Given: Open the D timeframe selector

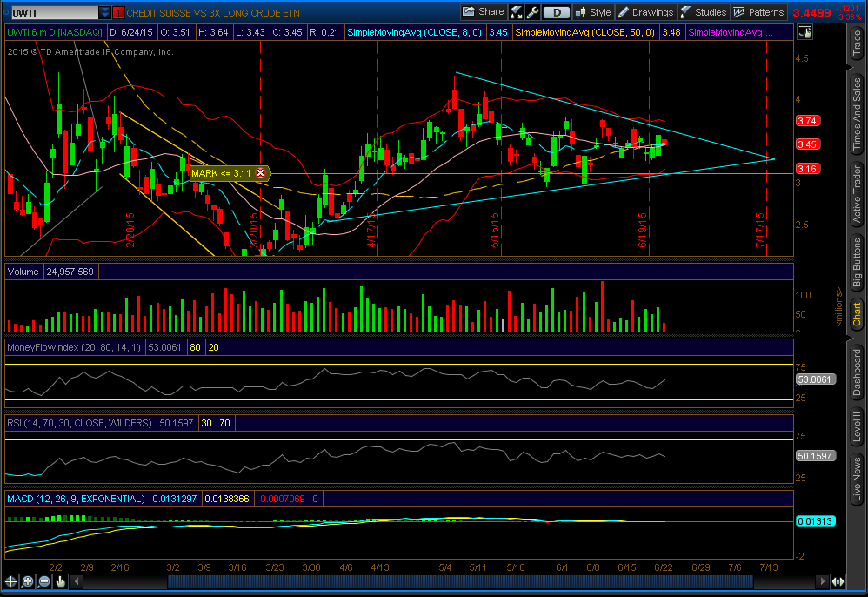Looking at the screenshot, I should click(x=557, y=12).
